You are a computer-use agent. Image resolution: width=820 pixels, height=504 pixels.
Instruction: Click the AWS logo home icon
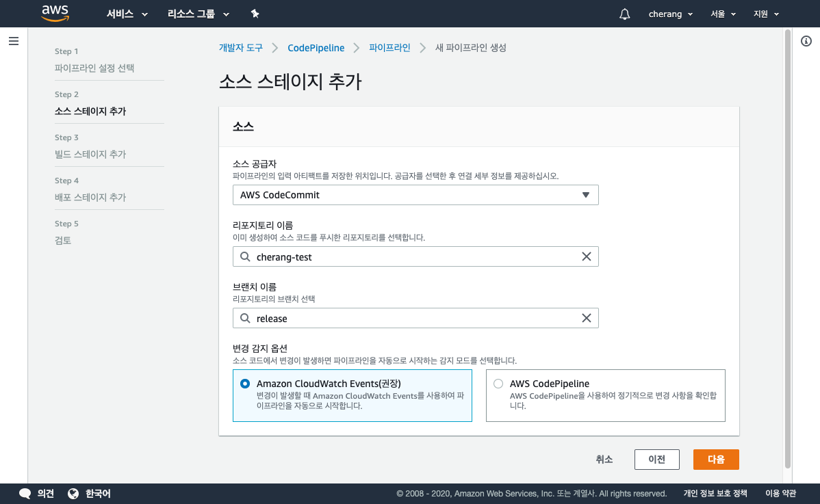tap(55, 13)
